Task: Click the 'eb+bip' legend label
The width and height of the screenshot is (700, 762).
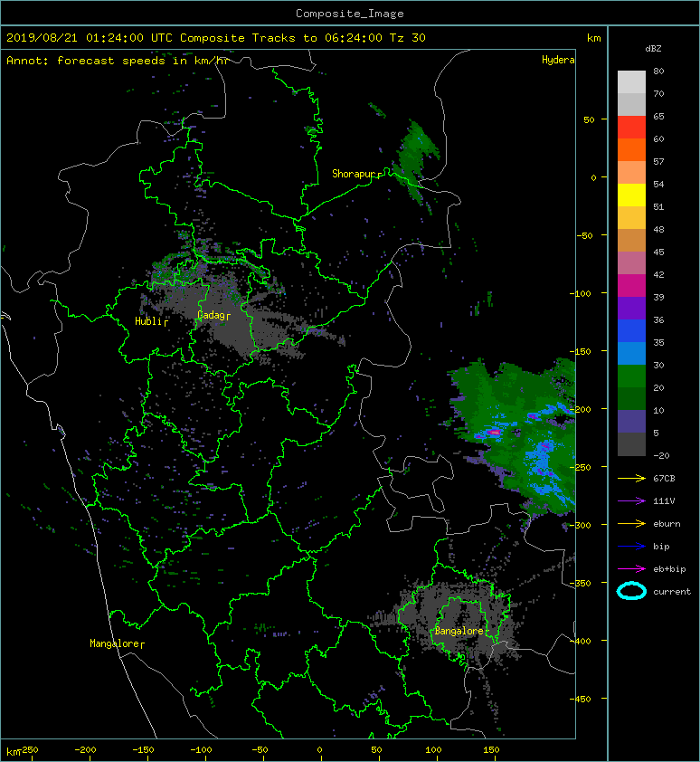Action: (x=669, y=568)
